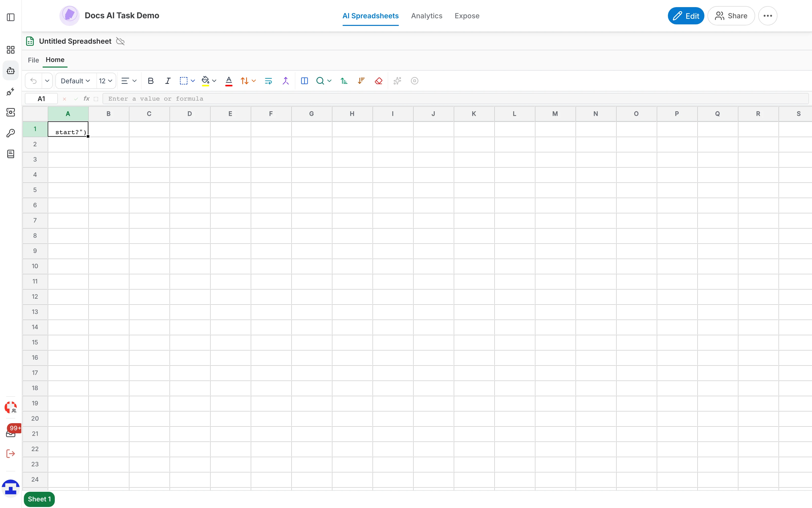Open the robot agent icon in sidebar

pyautogui.click(x=11, y=71)
